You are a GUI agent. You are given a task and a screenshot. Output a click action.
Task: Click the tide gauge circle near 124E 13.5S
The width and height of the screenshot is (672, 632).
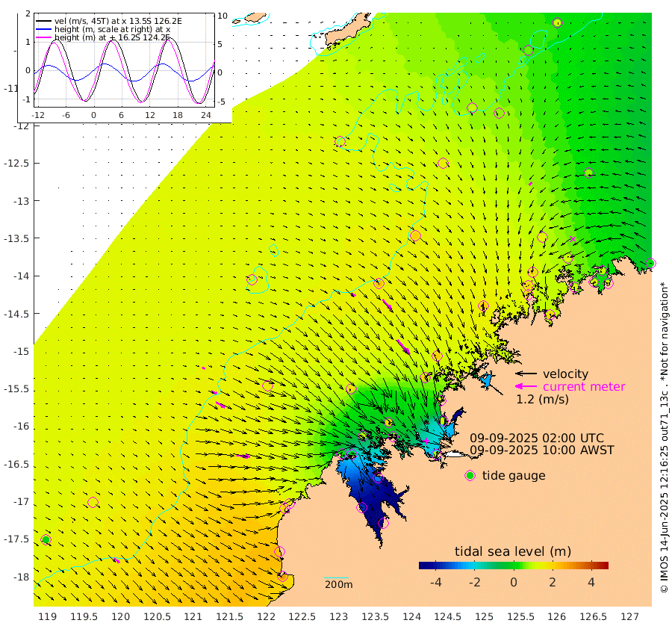coord(415,236)
